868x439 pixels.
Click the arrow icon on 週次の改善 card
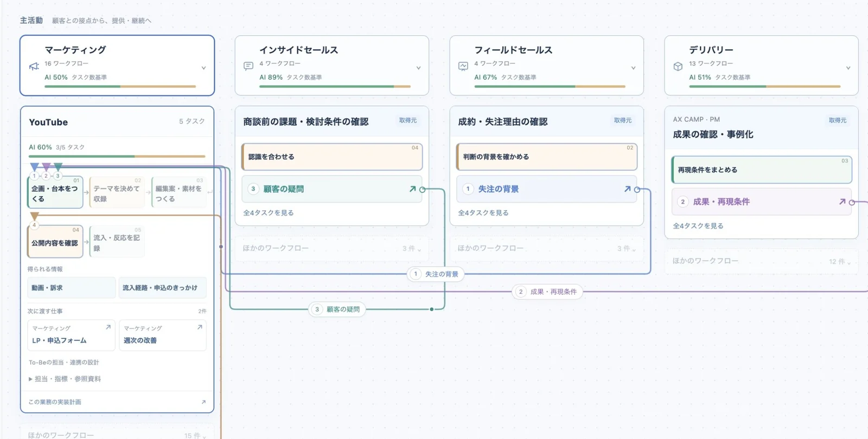[x=200, y=327]
